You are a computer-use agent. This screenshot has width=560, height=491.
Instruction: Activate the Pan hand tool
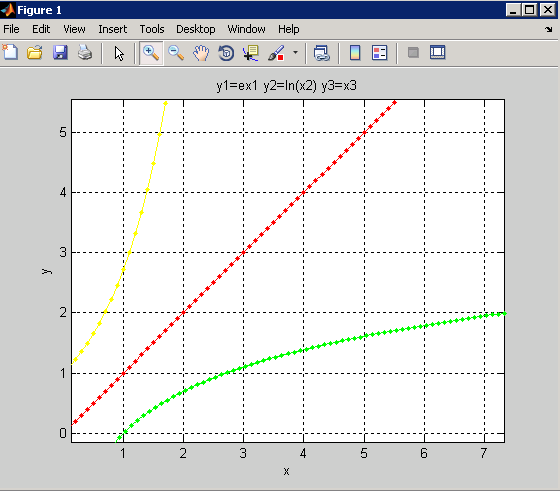coord(201,53)
